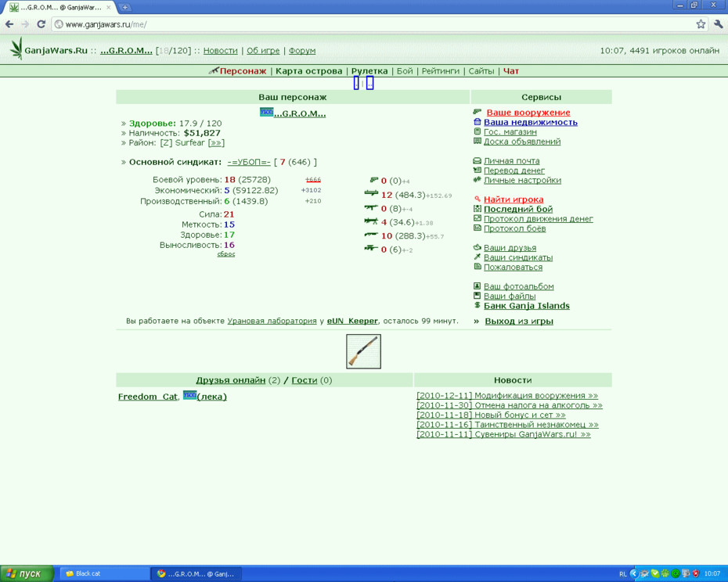Screen dimensions: 728x582
Task: Open news Модификация вооружения
Action: 507,395
